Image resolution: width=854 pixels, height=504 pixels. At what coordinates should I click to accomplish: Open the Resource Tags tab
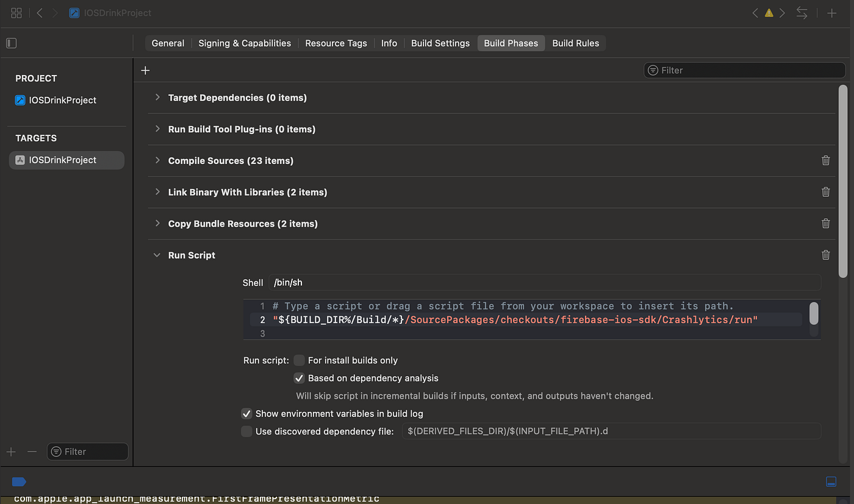336,43
